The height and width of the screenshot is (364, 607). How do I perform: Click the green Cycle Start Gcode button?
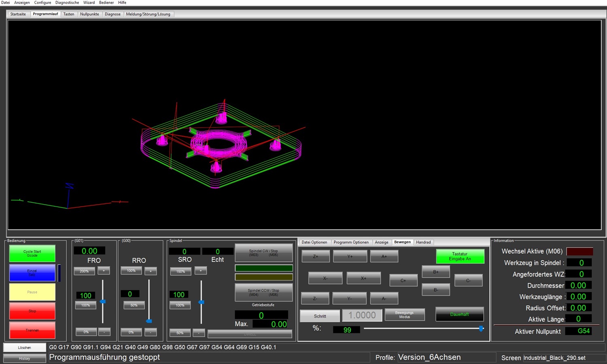pos(32,254)
